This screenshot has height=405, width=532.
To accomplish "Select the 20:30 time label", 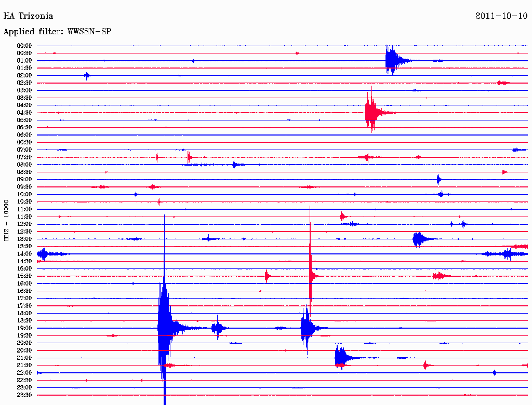I will [x=24, y=350].
